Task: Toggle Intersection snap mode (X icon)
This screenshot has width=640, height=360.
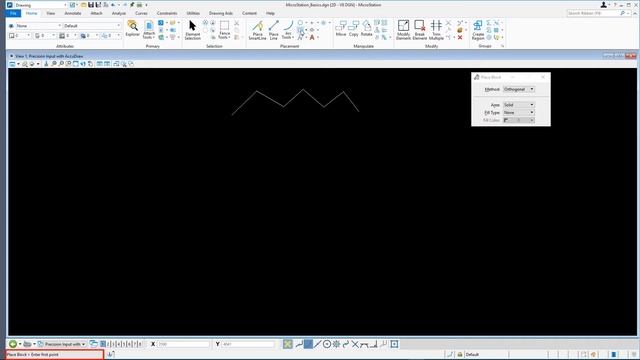Action: tap(355, 344)
